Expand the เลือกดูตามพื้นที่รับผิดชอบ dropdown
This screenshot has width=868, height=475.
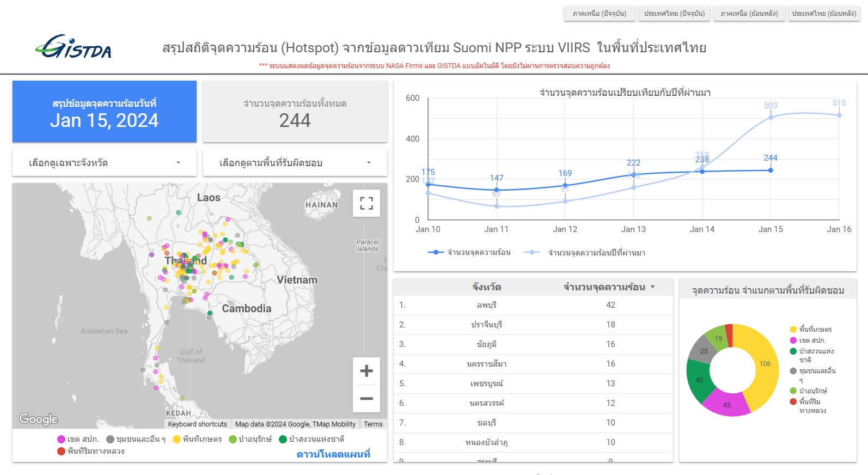pos(295,163)
